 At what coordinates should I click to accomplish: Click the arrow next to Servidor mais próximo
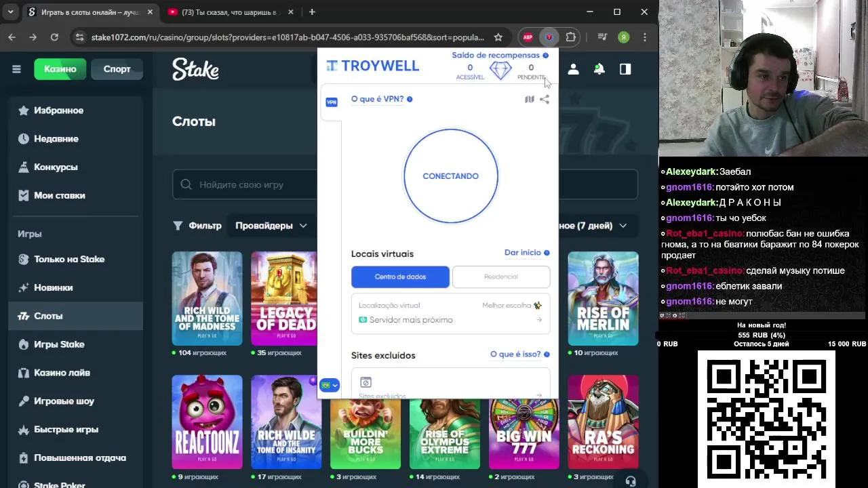pyautogui.click(x=540, y=320)
